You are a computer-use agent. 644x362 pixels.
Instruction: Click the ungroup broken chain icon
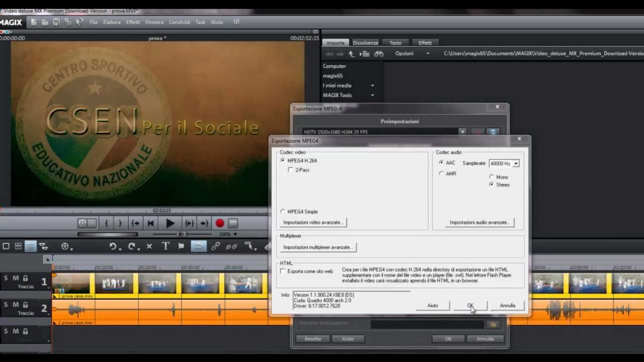[x=231, y=246]
